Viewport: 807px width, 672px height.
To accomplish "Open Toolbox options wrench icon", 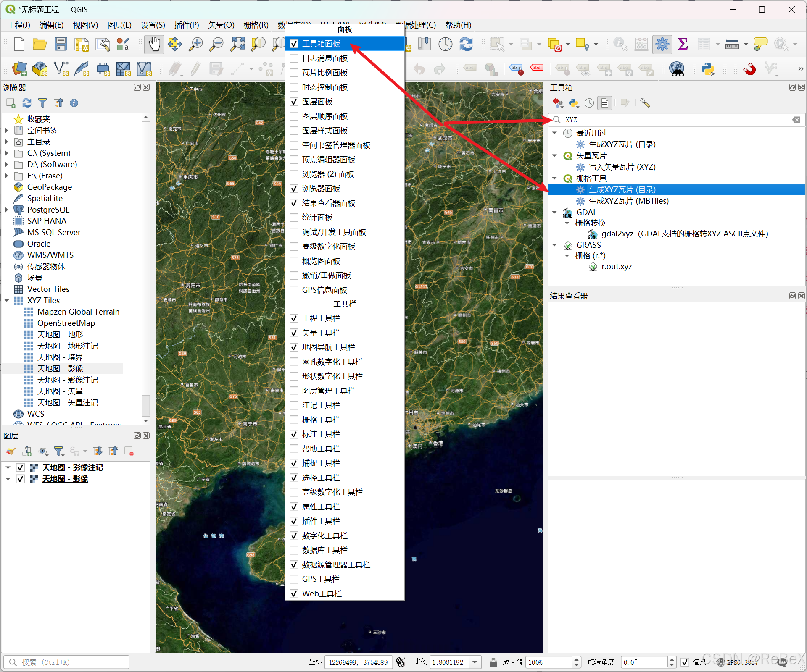I will point(645,103).
